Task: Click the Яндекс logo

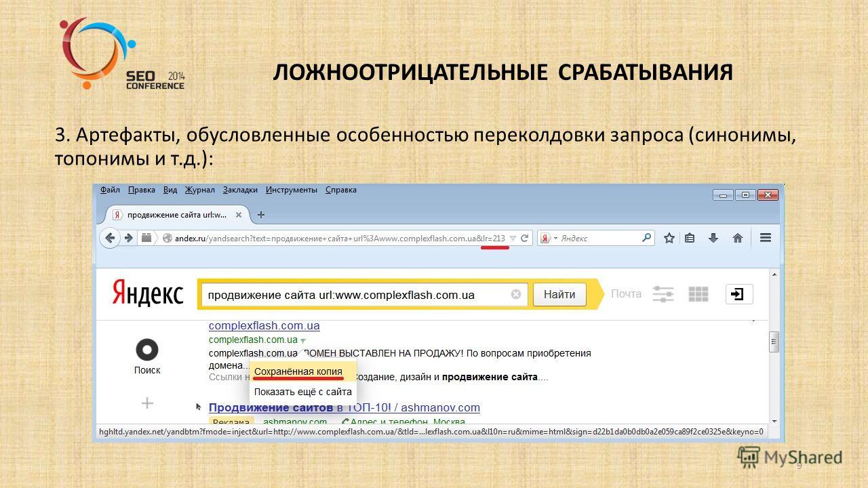Action: 148,294
